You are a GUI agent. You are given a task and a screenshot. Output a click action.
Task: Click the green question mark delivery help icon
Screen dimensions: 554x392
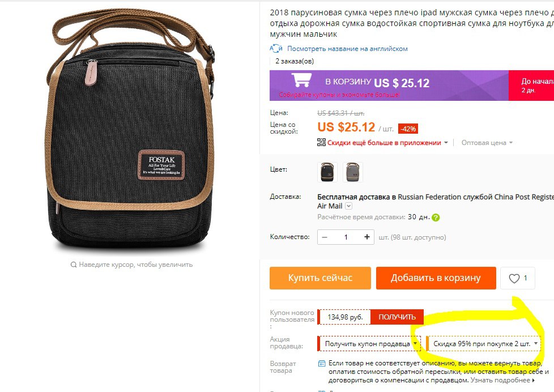[x=436, y=218]
